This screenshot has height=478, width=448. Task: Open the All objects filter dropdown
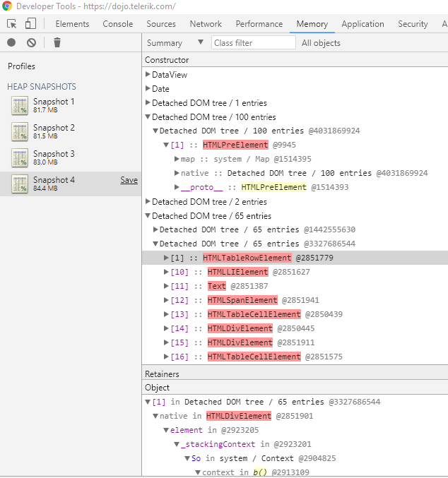[321, 43]
